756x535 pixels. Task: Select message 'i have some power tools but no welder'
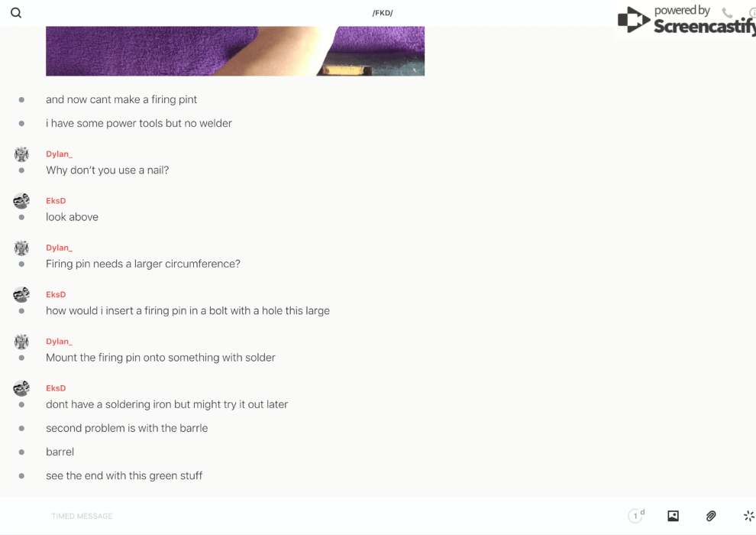[139, 124]
